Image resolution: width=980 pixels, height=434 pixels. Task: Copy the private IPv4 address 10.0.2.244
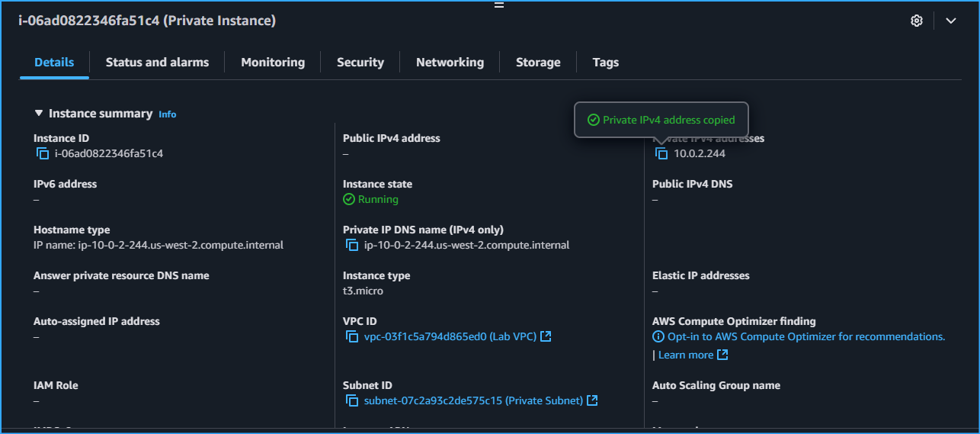(x=661, y=153)
